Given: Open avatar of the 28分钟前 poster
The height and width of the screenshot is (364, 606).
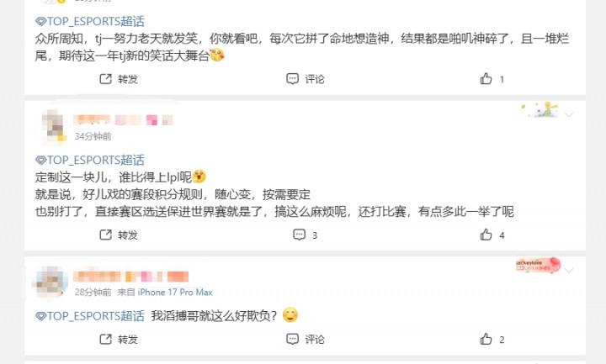Looking at the screenshot, I should point(51,282).
